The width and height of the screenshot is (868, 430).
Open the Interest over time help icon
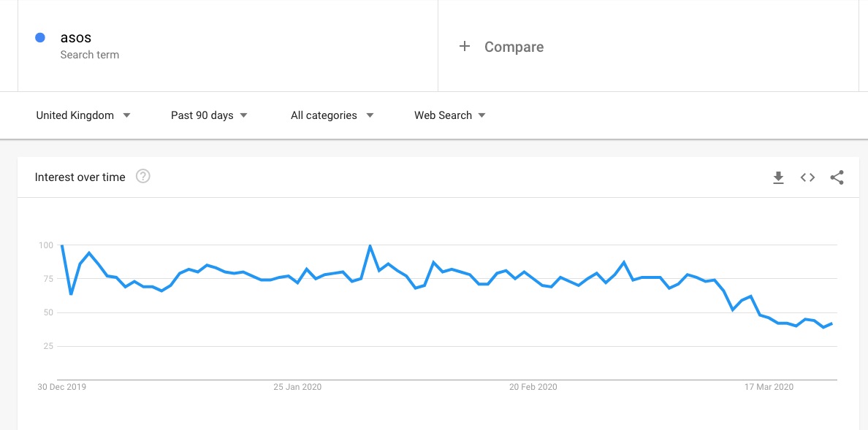tap(143, 176)
